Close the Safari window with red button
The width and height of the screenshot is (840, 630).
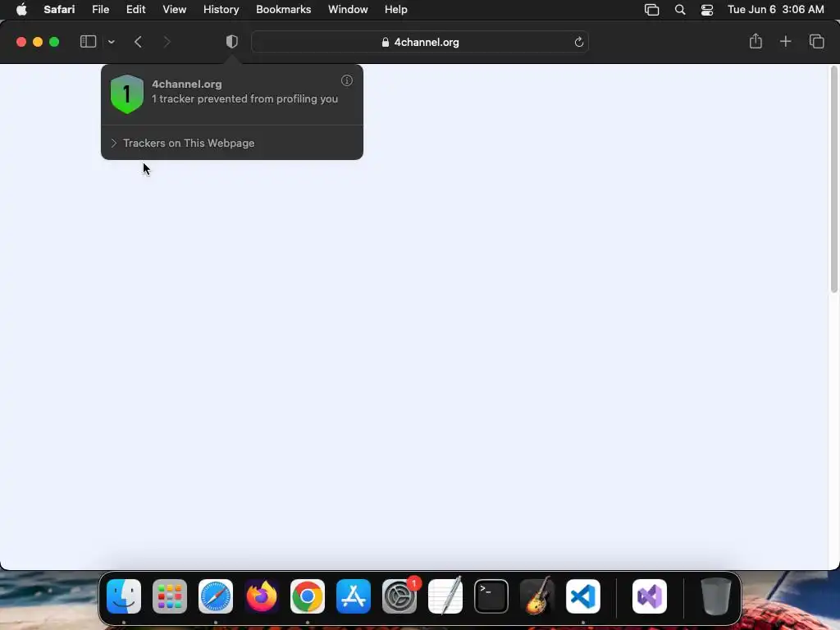21,42
